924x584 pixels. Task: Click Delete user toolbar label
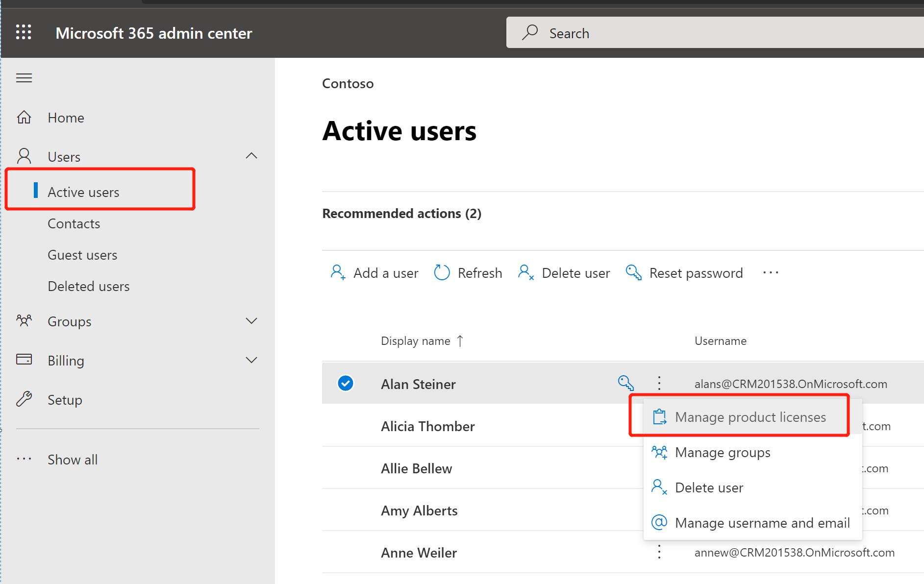click(x=576, y=273)
